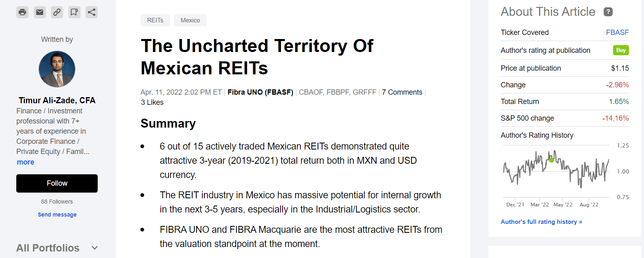Screen dimensions: 644x258
Task: Expand the All Portfolios dropdown
Action: click(x=94, y=248)
